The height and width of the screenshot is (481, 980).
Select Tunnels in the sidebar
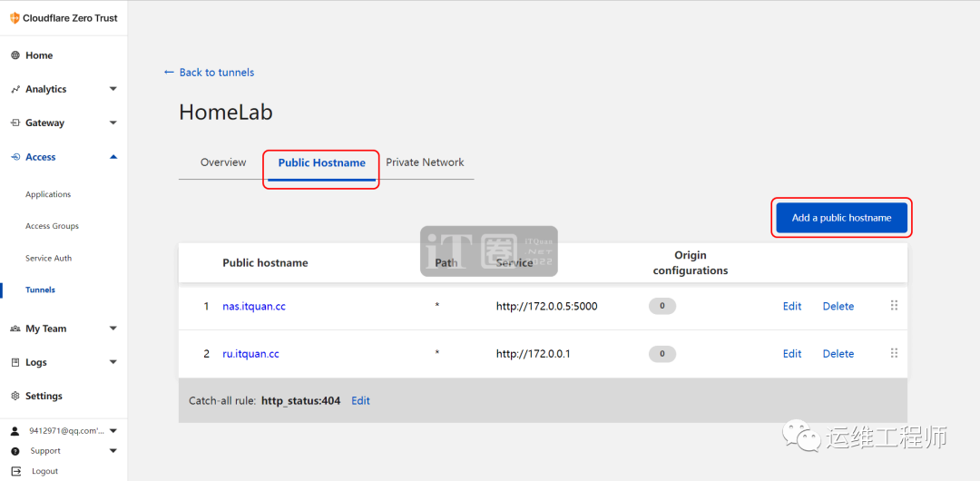click(x=40, y=290)
